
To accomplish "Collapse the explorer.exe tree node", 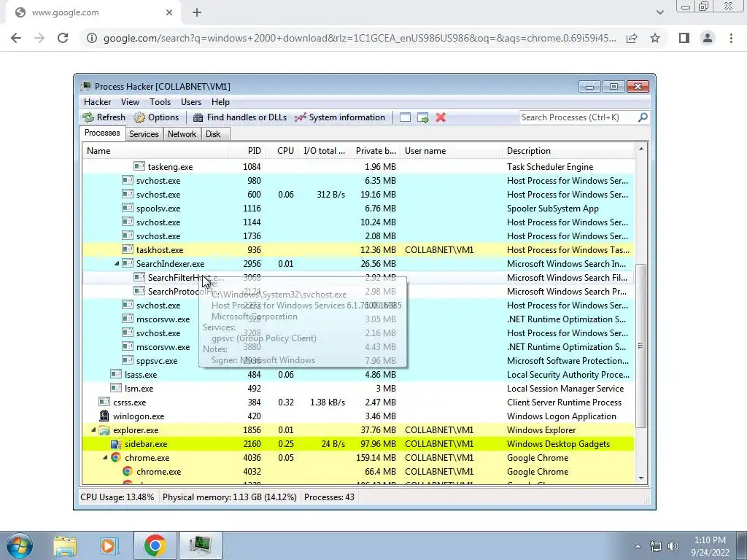I will pos(93,430).
